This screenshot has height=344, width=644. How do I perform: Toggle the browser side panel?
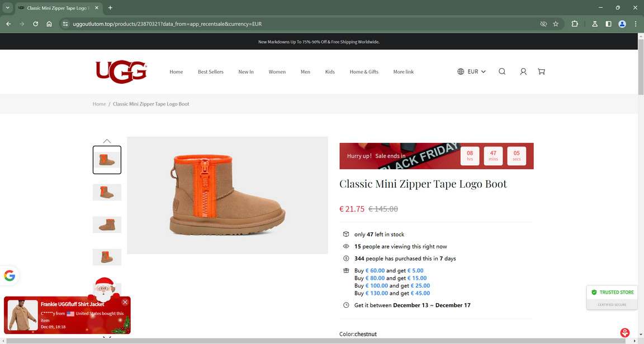click(608, 24)
